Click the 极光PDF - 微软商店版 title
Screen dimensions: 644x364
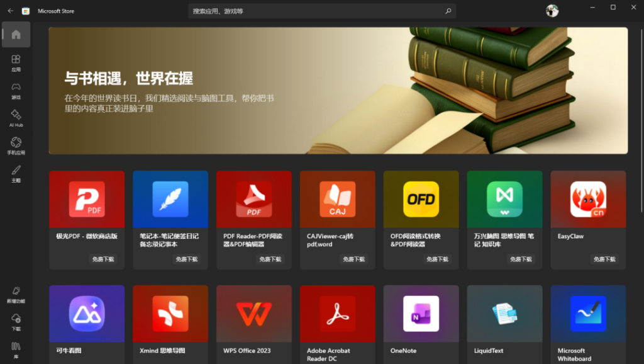[87, 236]
